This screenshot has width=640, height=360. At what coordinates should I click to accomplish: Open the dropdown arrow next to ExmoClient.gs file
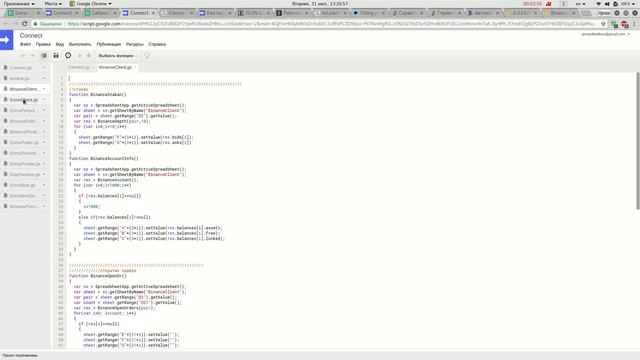(44, 100)
